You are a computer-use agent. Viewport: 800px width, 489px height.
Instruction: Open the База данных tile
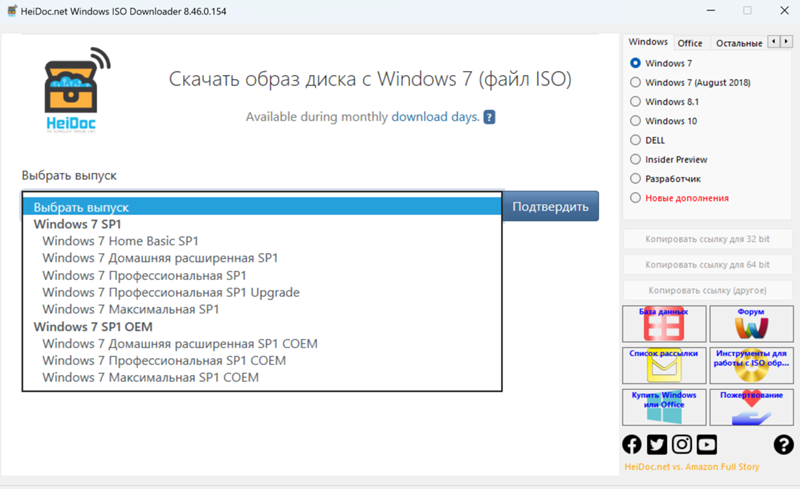click(x=664, y=324)
